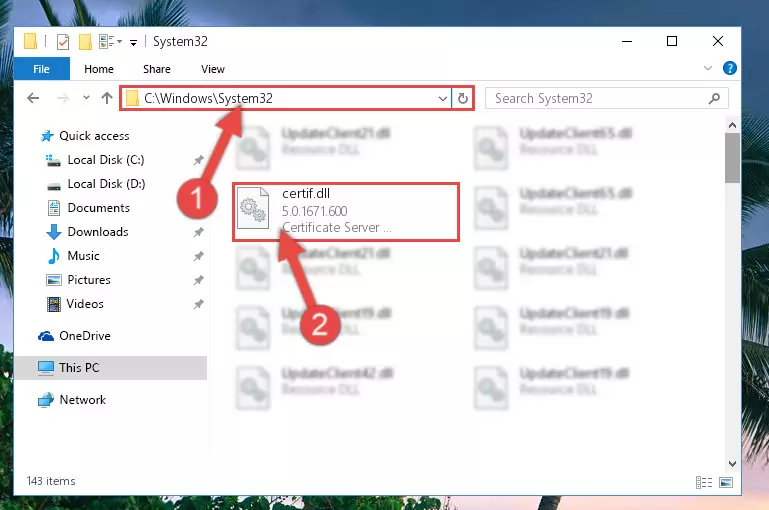Open the File menu tab
The height and width of the screenshot is (510, 769).
[x=42, y=69]
